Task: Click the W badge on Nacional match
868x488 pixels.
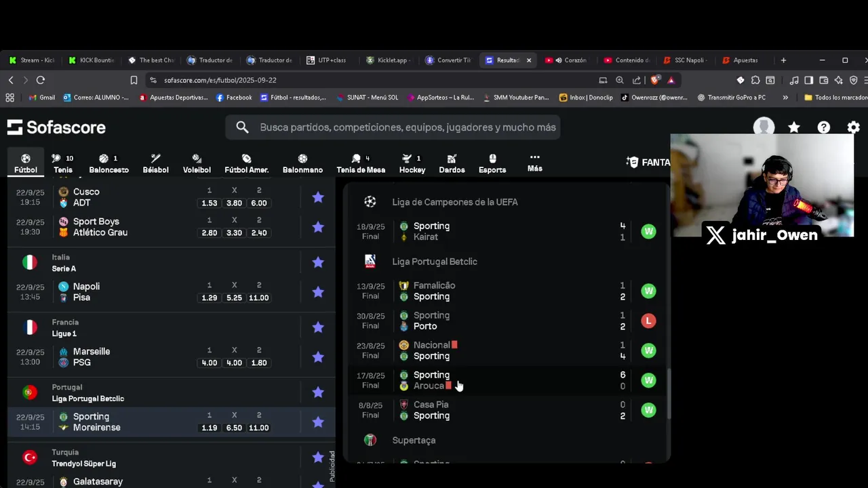Action: pos(648,350)
